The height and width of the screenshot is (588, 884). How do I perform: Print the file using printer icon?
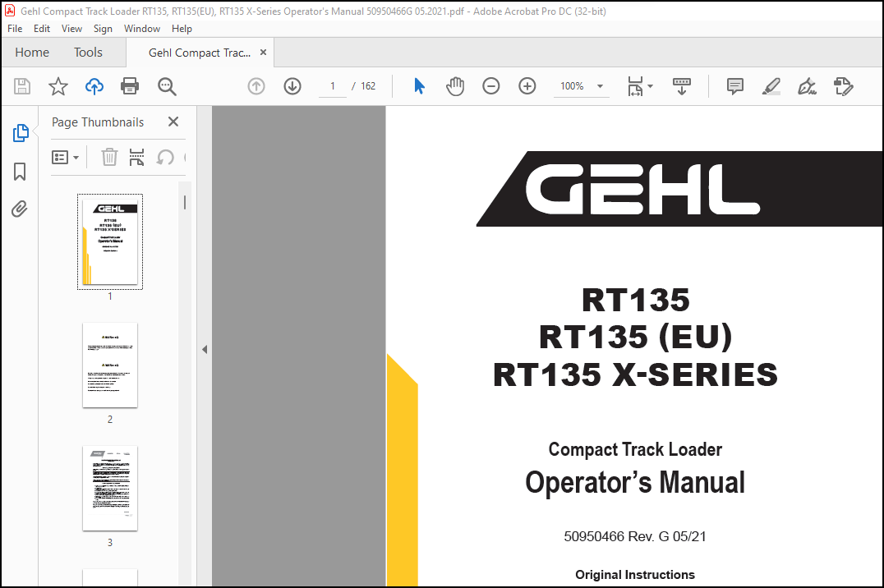tap(130, 86)
